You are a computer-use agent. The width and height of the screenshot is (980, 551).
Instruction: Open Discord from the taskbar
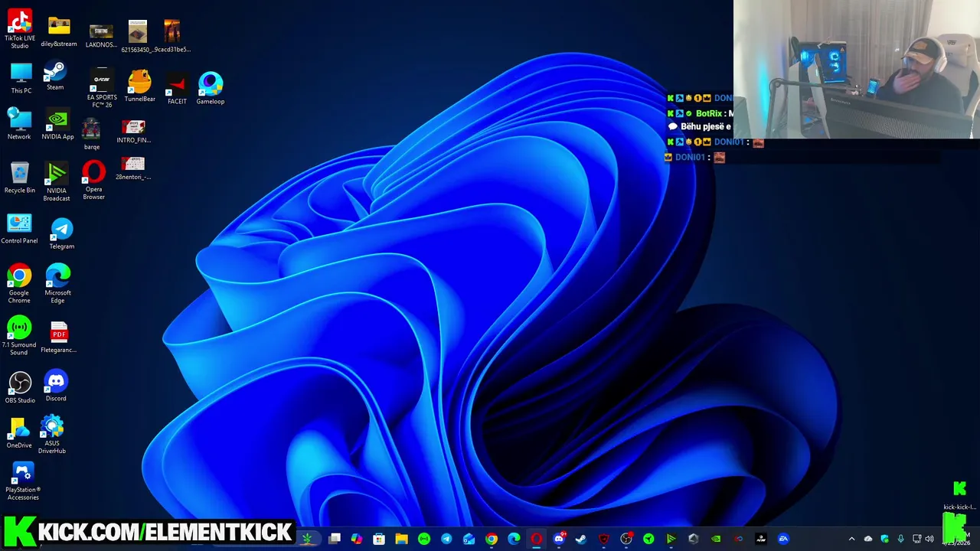[559, 539]
